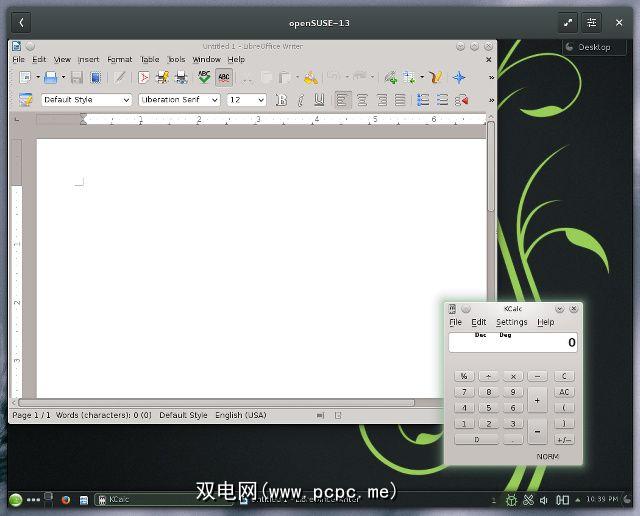Go back with the openSUSE-13 viewer arrow

tap(21, 23)
